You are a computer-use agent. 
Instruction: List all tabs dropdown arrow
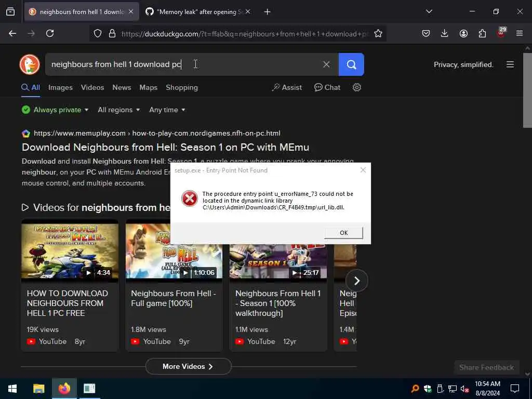coord(429,11)
